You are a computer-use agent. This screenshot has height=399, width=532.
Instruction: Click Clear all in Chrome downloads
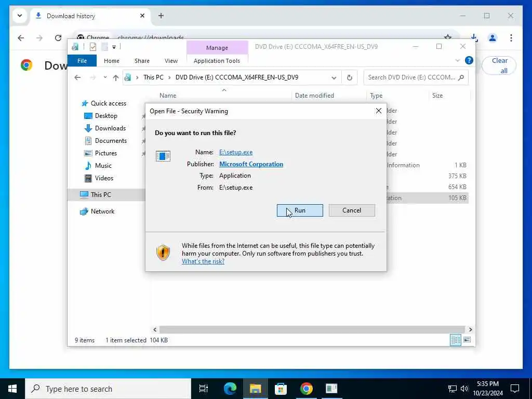coord(499,65)
